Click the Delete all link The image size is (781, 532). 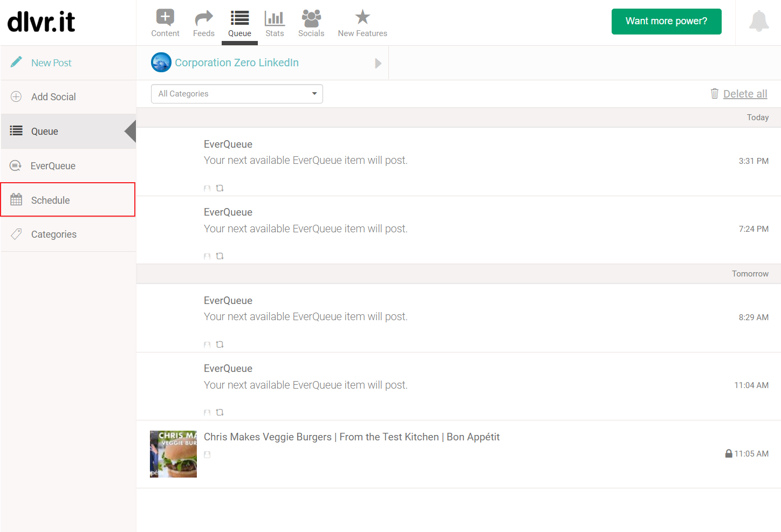pos(745,94)
